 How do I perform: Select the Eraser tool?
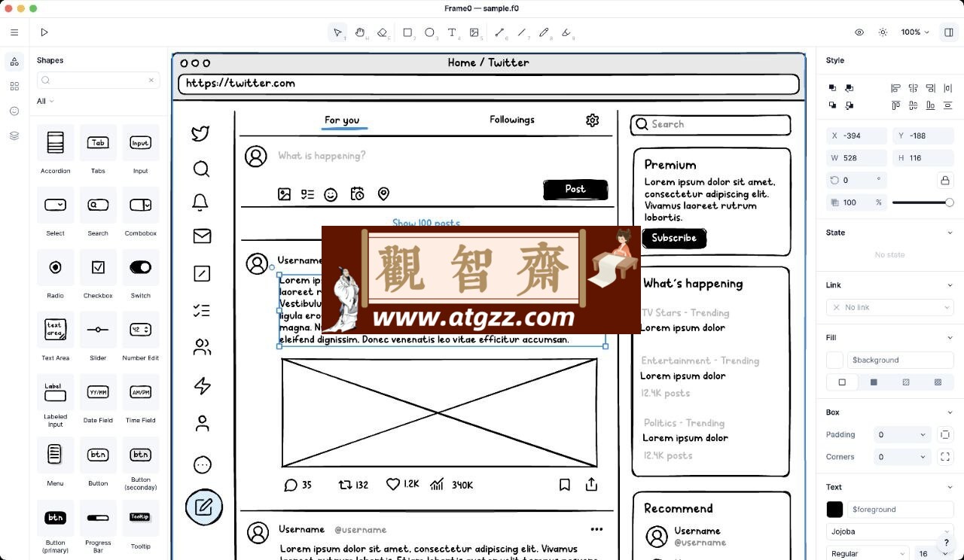pos(383,32)
